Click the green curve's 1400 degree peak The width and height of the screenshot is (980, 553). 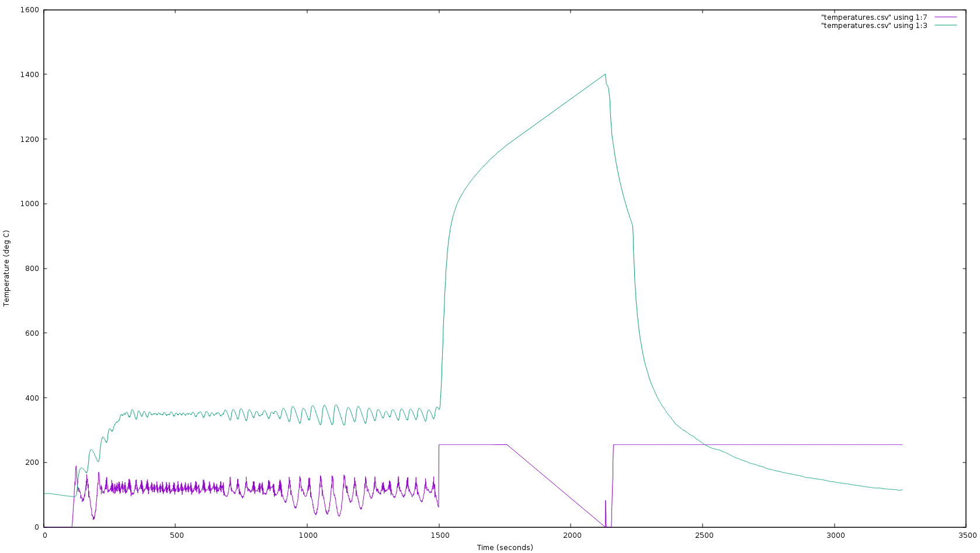(605, 74)
